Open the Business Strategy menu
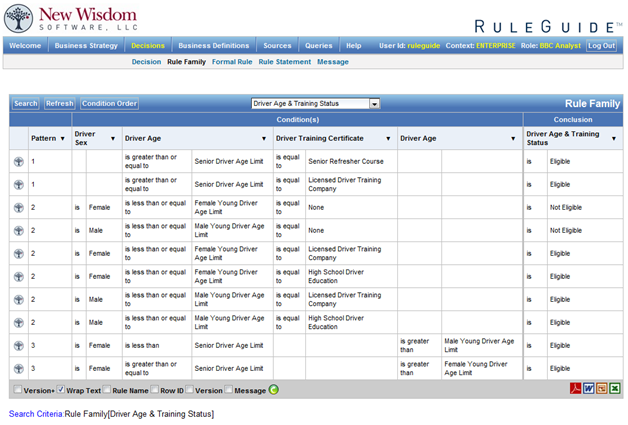 [86, 46]
